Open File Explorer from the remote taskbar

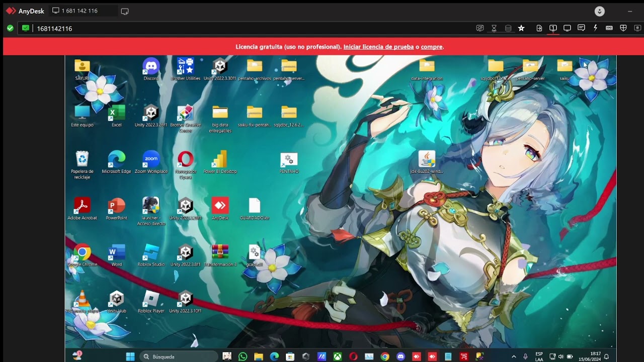tap(259, 356)
